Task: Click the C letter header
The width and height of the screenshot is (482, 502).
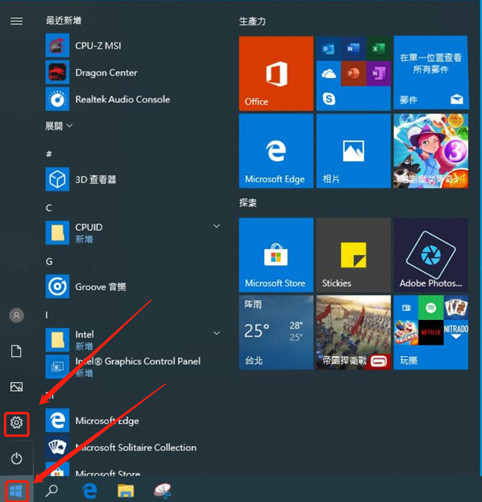Action: coord(49,208)
